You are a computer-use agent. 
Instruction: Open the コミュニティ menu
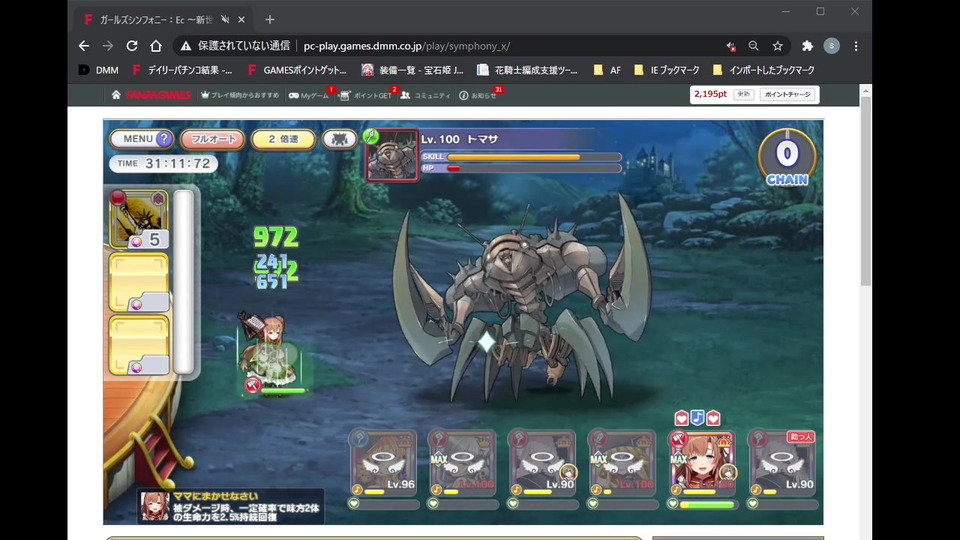click(426, 95)
